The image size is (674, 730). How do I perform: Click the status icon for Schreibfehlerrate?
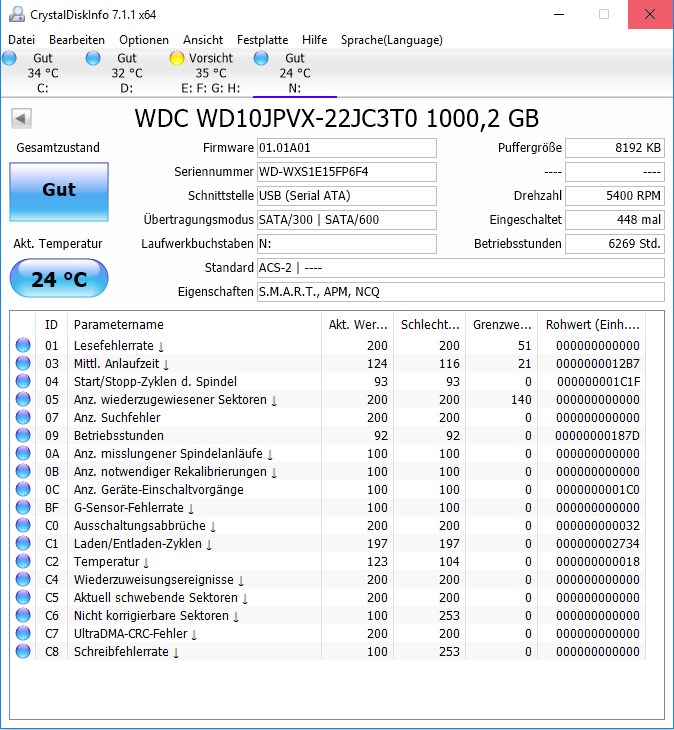[23, 651]
